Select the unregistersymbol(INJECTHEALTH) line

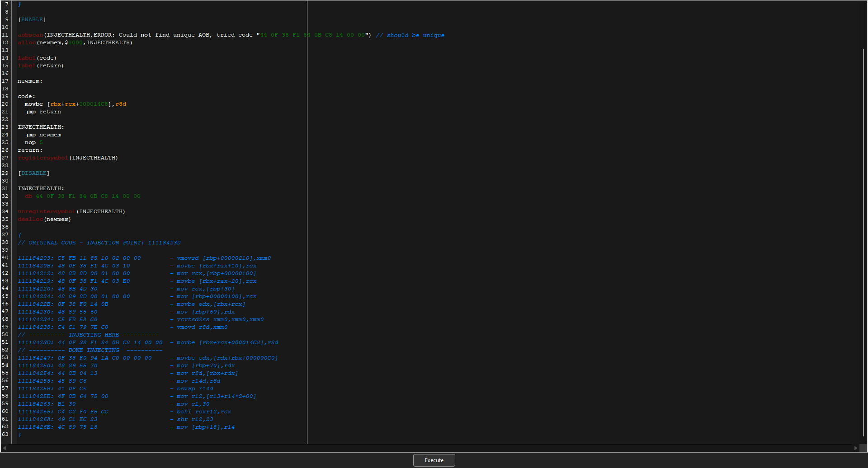pyautogui.click(x=71, y=211)
